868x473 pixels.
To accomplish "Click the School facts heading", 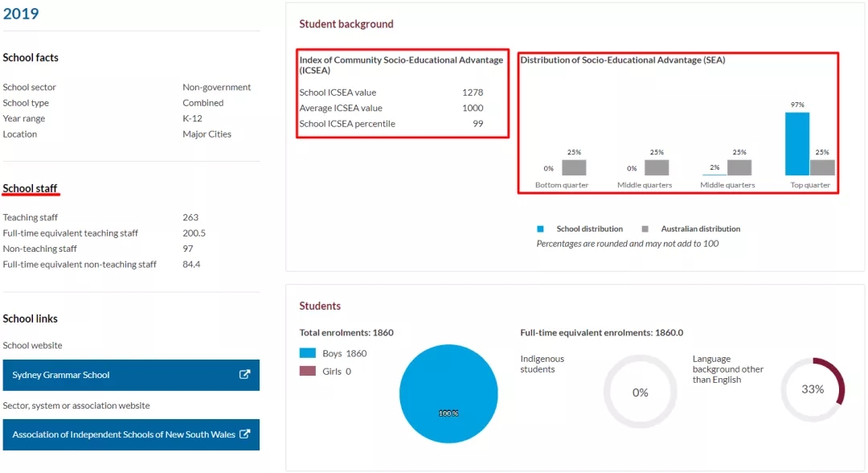I will coord(31,58).
